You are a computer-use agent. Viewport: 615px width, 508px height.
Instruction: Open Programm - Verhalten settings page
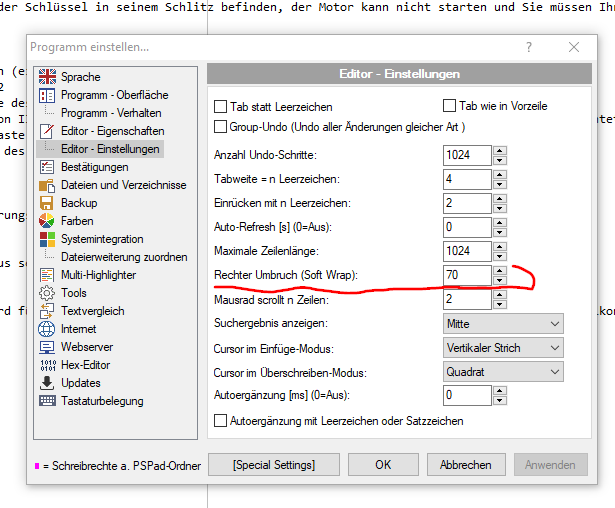point(111,113)
